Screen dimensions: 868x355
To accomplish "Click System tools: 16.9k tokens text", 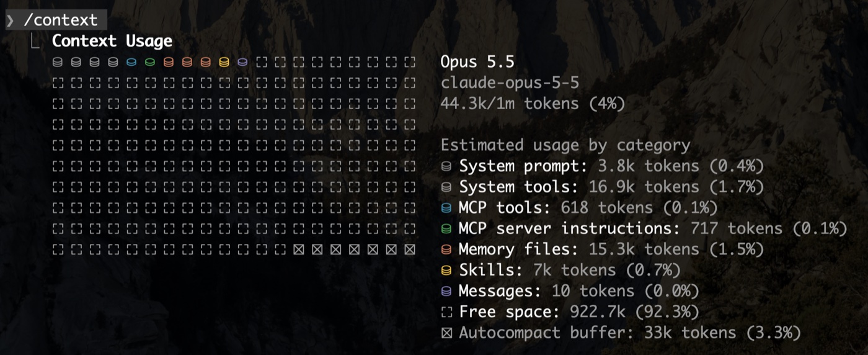I will point(611,187).
